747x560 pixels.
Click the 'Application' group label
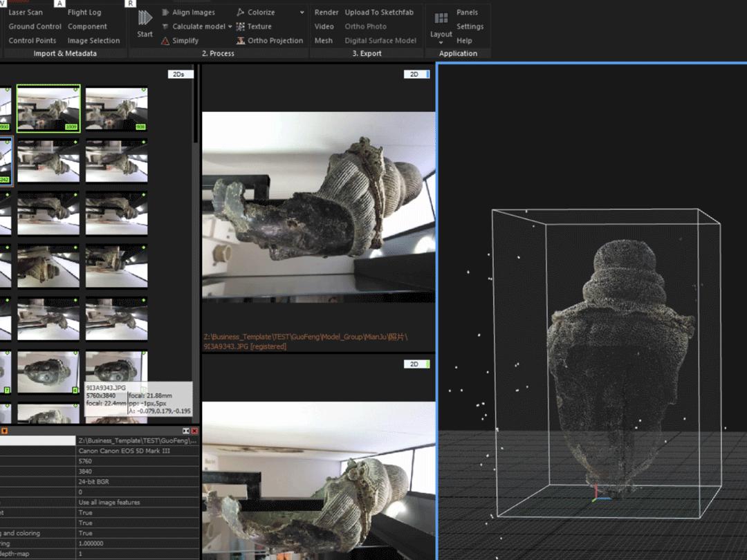coord(458,53)
